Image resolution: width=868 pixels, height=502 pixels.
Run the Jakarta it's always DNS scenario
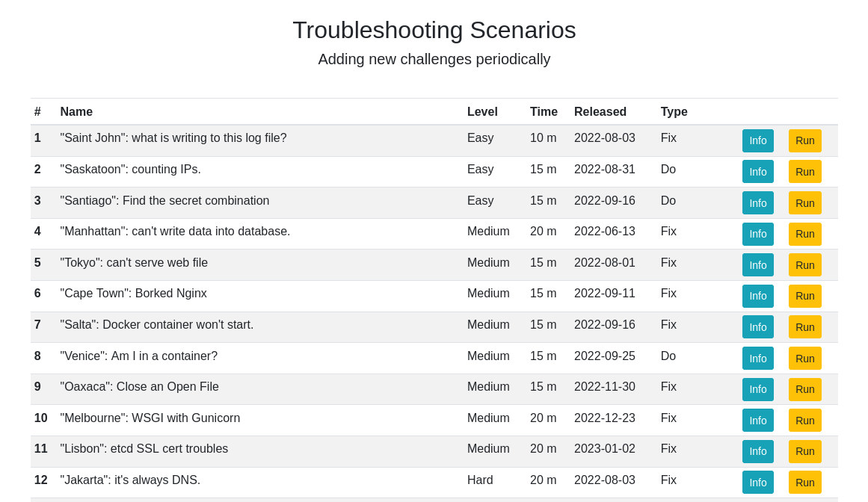pos(805,482)
